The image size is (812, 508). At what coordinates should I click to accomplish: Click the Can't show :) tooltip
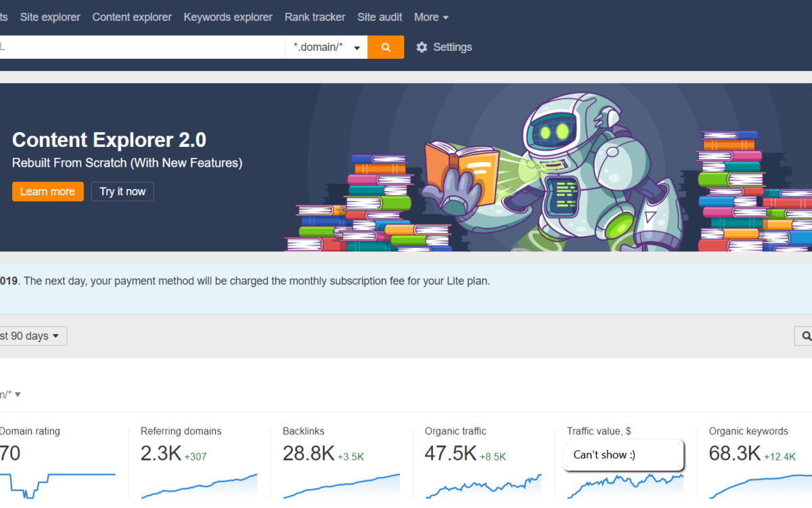click(623, 454)
